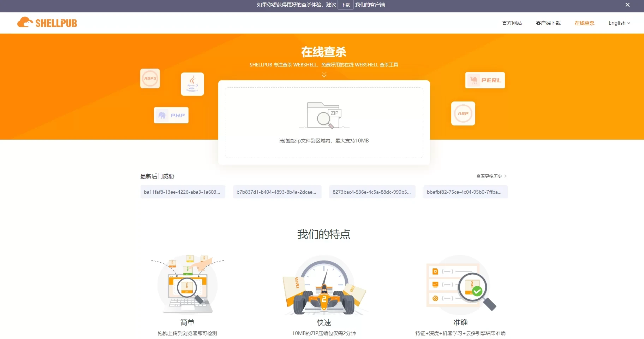The width and height of the screenshot is (644, 339).
Task: Open the 客户端下载 menu link
Action: coord(548,23)
